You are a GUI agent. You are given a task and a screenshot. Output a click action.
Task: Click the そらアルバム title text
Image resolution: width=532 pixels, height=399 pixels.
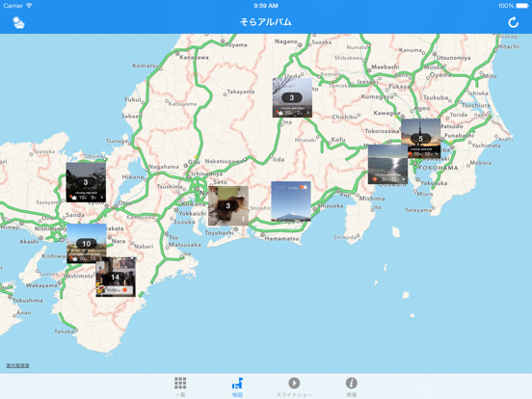(x=266, y=22)
